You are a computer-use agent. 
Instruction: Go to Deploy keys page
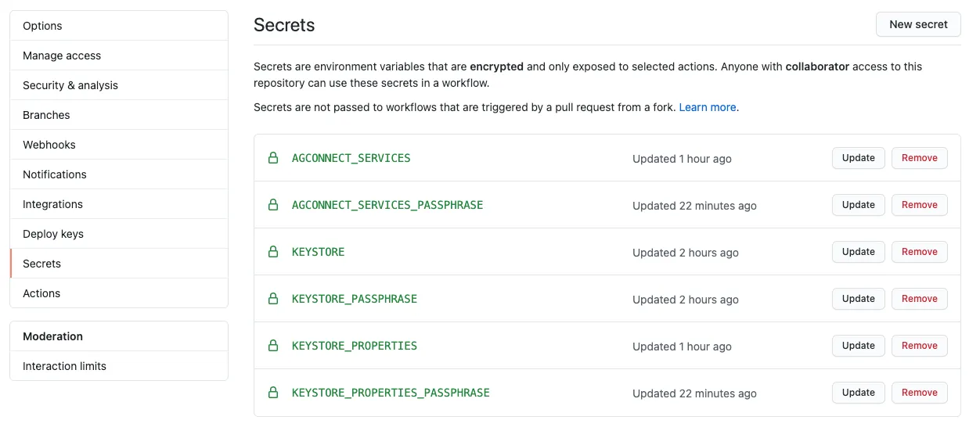[x=119, y=234]
